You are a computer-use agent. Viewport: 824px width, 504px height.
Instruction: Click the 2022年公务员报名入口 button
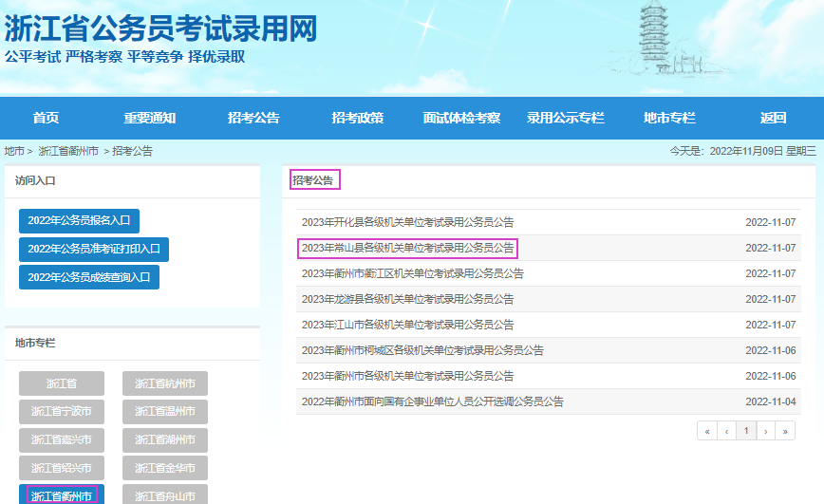click(79, 221)
